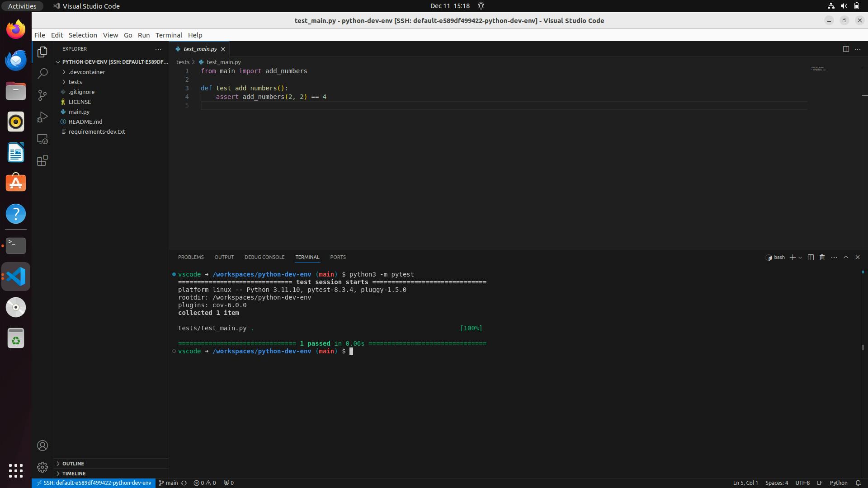Image resolution: width=868 pixels, height=488 pixels.
Task: Open Files manager from the dock
Action: point(16,91)
